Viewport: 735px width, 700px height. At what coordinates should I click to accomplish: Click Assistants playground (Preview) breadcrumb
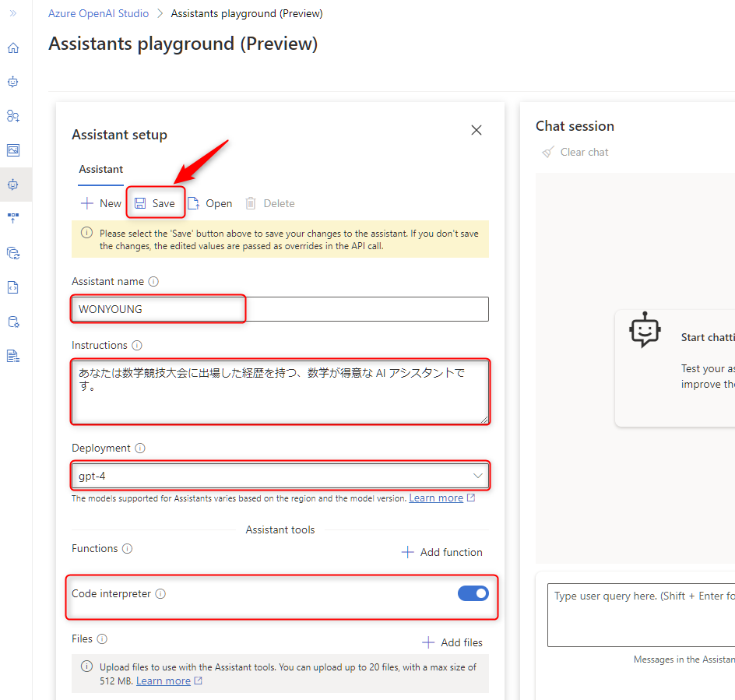pyautogui.click(x=247, y=13)
